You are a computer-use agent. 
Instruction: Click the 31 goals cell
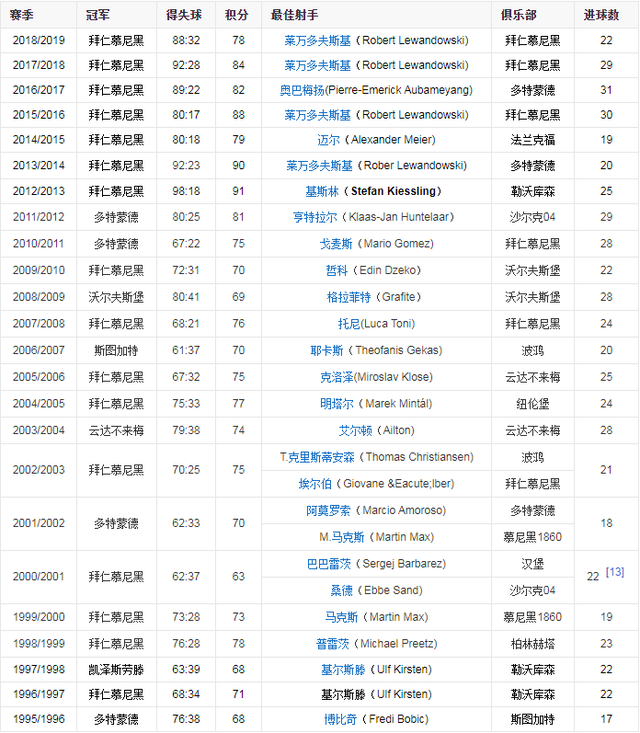[x=606, y=90]
